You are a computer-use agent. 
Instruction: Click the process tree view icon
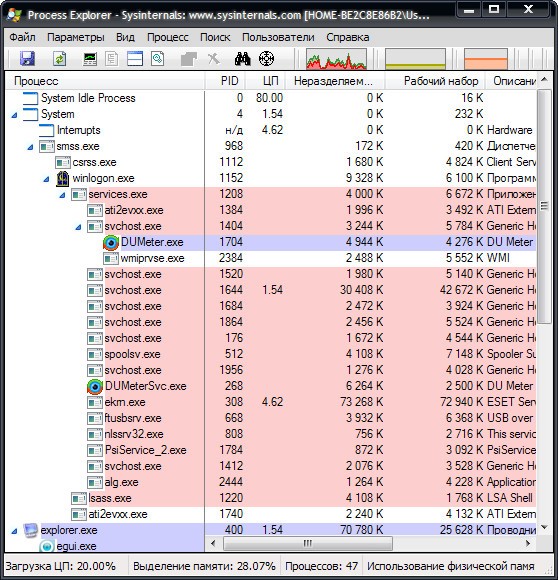coord(112,58)
